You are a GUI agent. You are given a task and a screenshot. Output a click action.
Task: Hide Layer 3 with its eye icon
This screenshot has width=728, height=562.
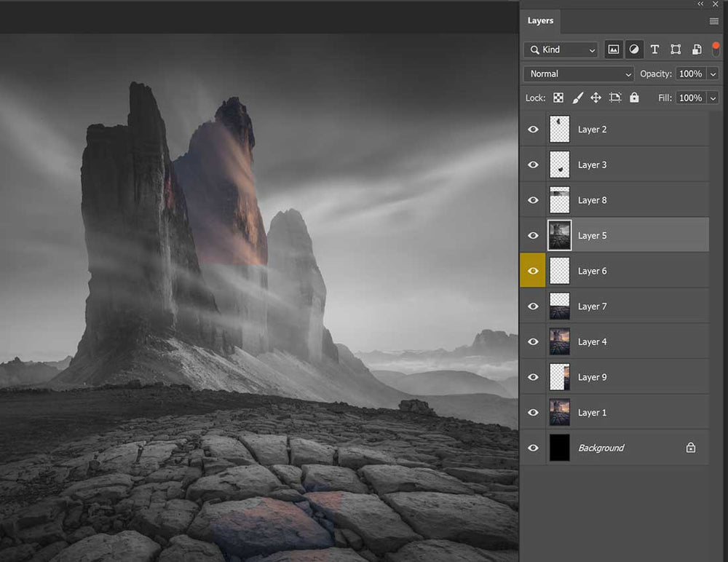(x=533, y=165)
